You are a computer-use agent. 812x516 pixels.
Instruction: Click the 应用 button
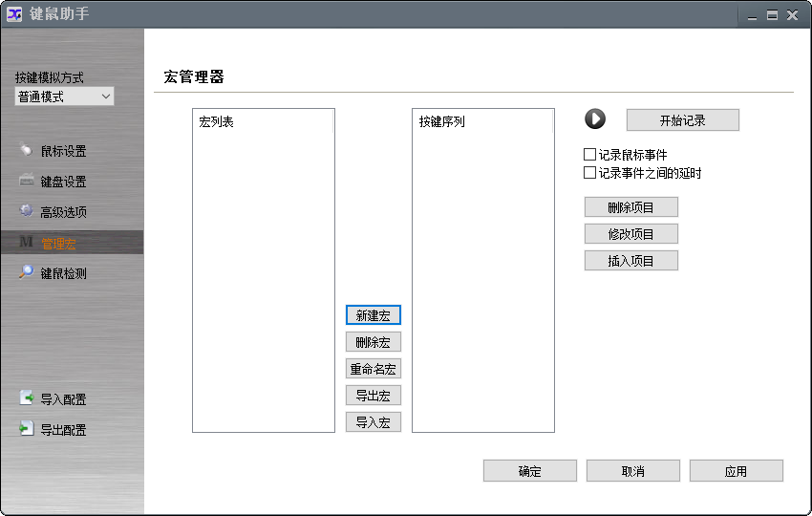pos(736,471)
